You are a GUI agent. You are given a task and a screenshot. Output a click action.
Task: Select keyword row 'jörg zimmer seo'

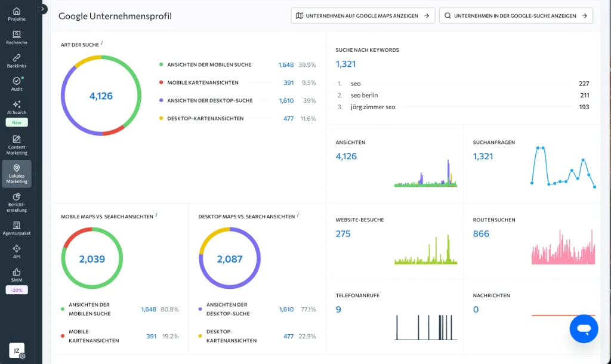point(463,107)
